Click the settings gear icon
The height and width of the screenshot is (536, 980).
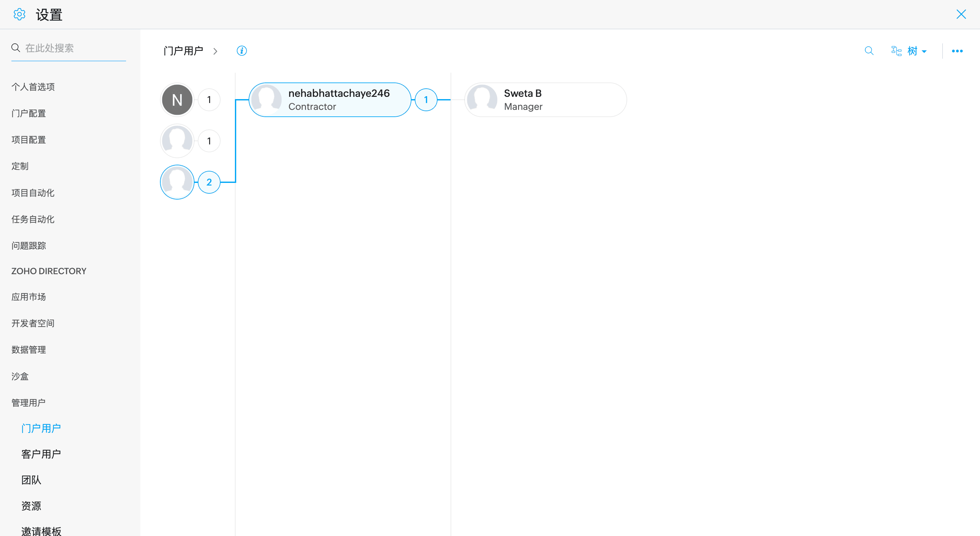pyautogui.click(x=19, y=14)
